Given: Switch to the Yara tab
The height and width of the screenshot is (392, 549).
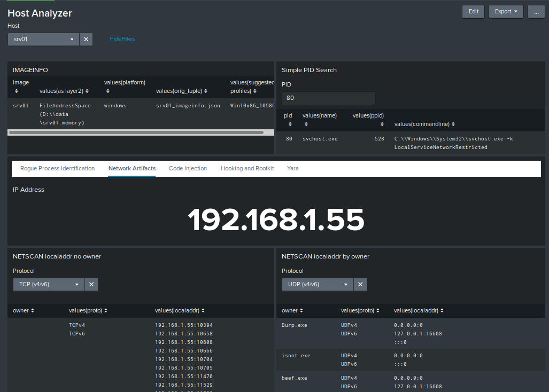Looking at the screenshot, I should pos(293,169).
